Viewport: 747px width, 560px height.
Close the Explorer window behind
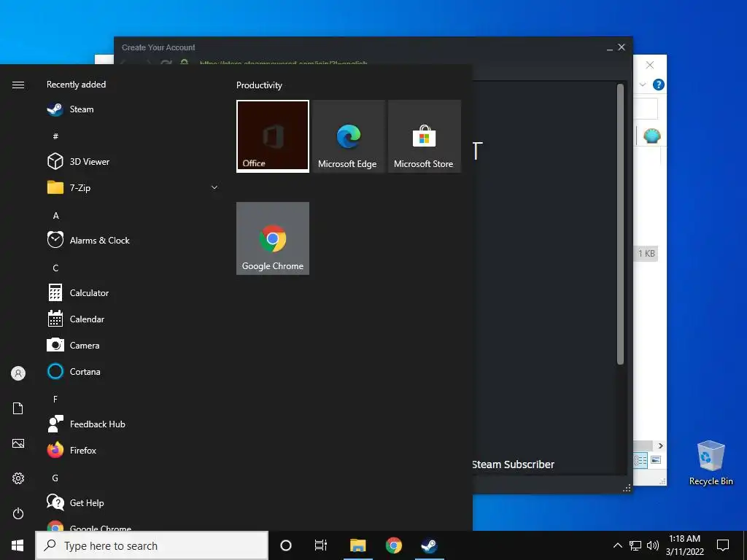650,65
